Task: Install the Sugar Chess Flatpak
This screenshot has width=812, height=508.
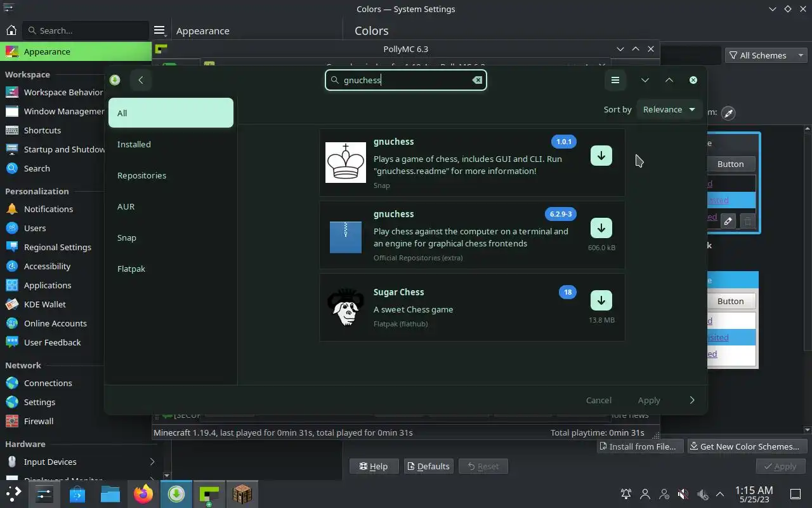Action: 601,300
